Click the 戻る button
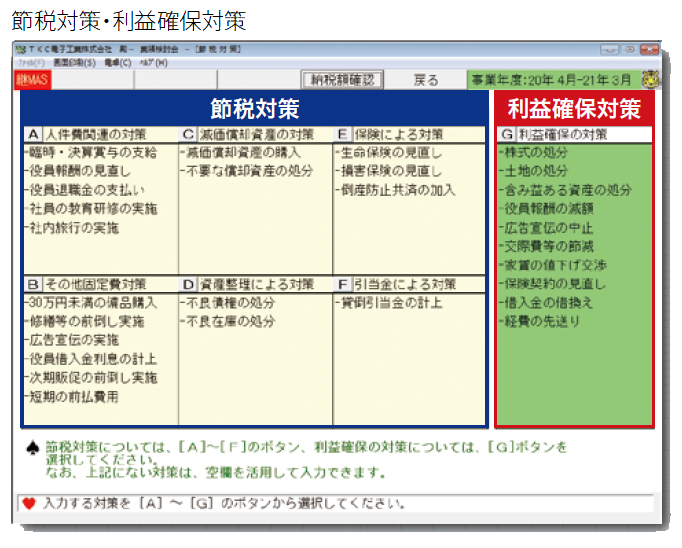Screen dimensions: 682x548 click(x=425, y=80)
